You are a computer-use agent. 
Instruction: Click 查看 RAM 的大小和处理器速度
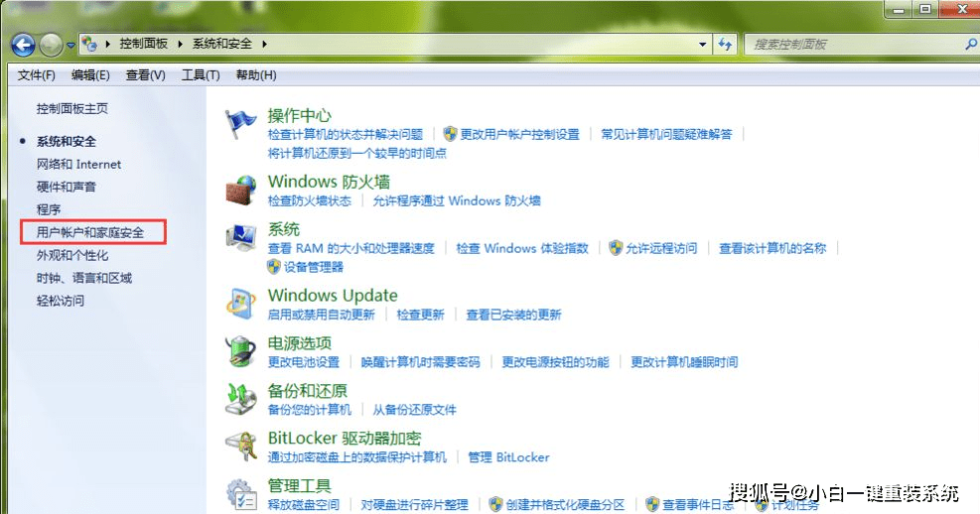click(x=350, y=249)
